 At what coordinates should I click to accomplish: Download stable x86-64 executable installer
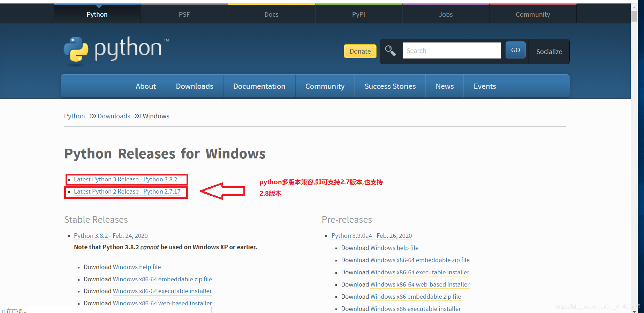pos(162,291)
